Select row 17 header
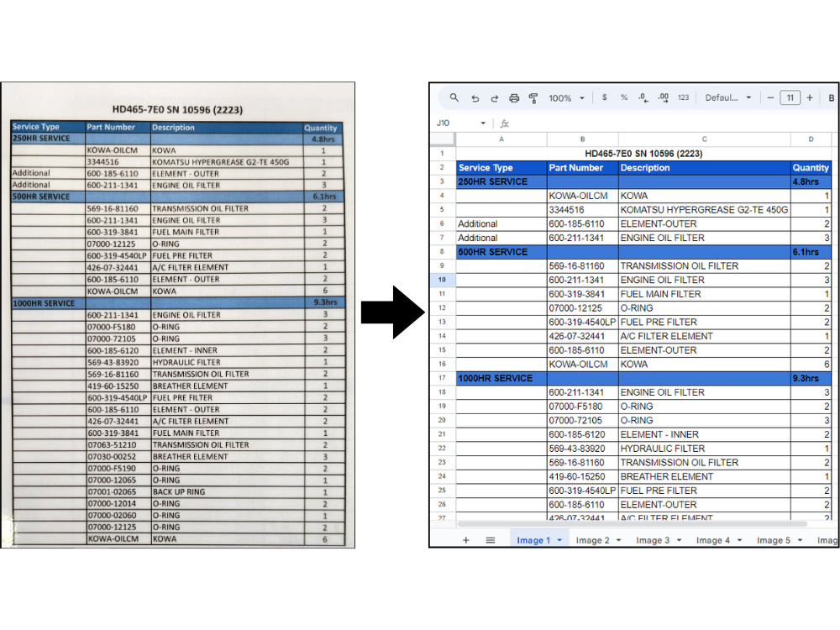The image size is (840, 630). coord(443,378)
